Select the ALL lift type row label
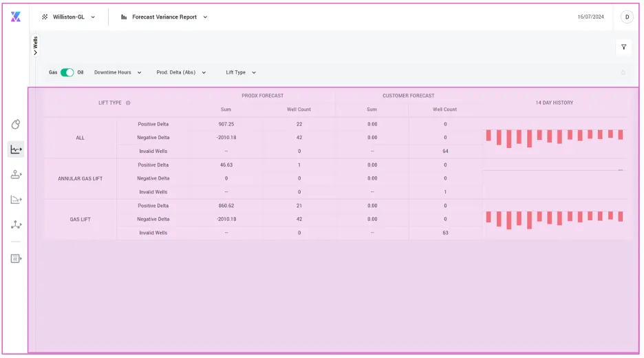The height and width of the screenshot is (358, 644). [x=80, y=138]
